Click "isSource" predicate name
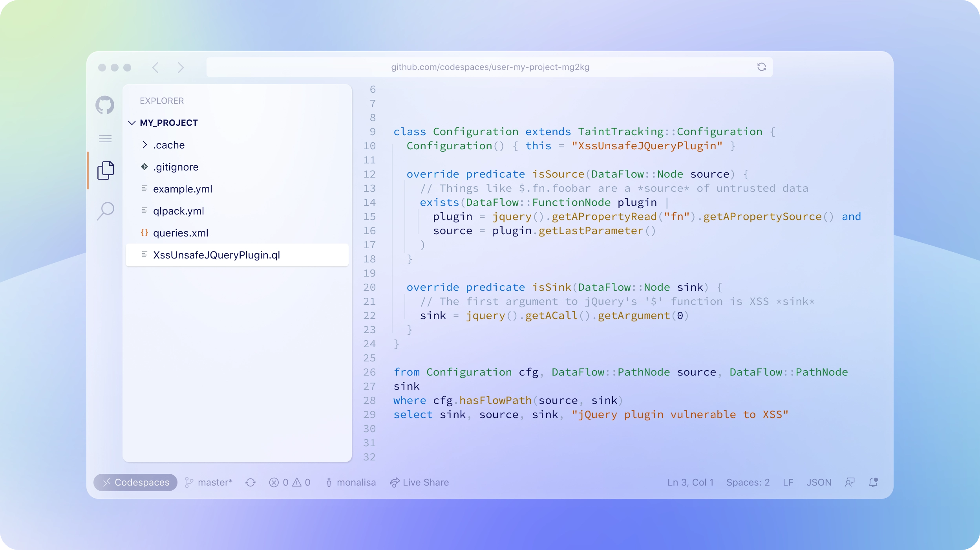980x550 pixels. tap(558, 174)
